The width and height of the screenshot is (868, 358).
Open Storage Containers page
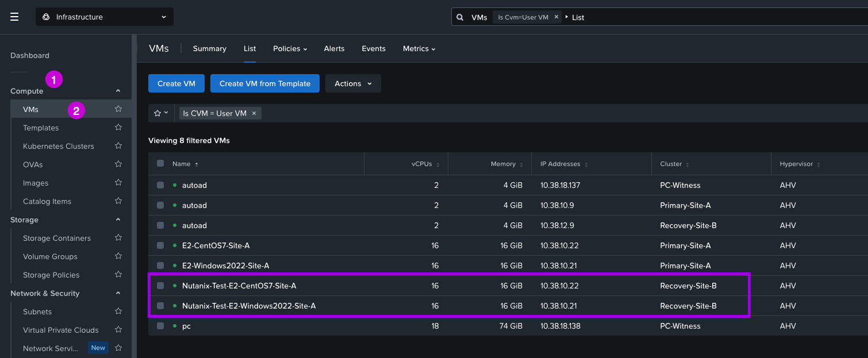tap(57, 238)
